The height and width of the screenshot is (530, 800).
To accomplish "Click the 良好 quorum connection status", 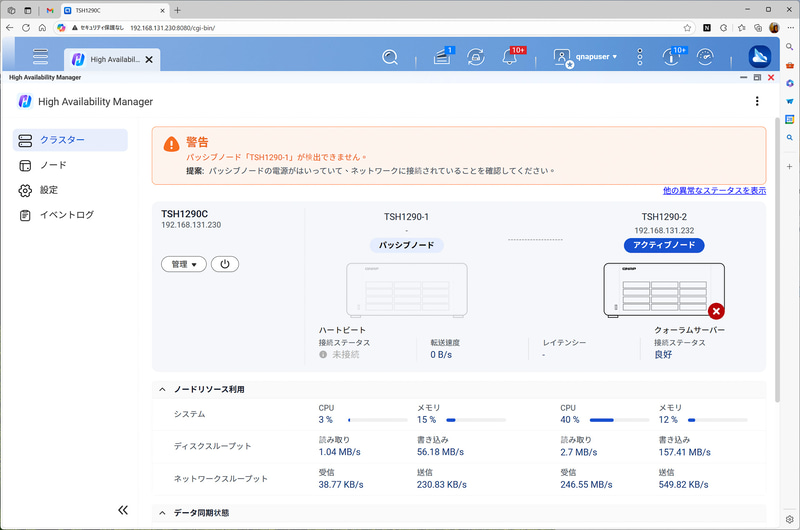I will click(663, 355).
